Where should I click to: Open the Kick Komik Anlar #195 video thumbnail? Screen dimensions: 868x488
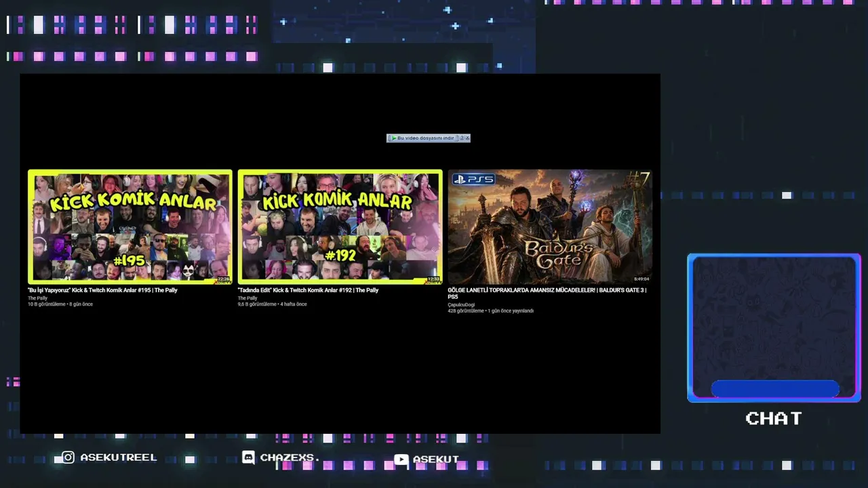click(x=130, y=227)
